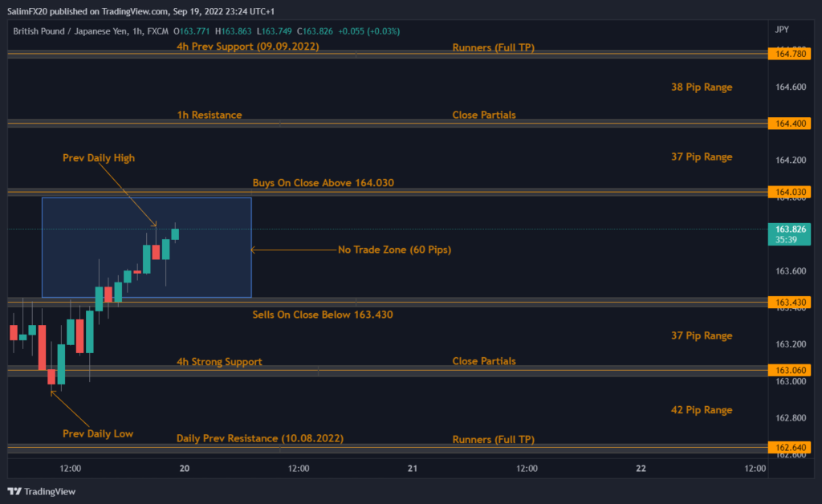This screenshot has height=504, width=822.
Task: Select the 163.060 price axis label
Action: coord(789,370)
